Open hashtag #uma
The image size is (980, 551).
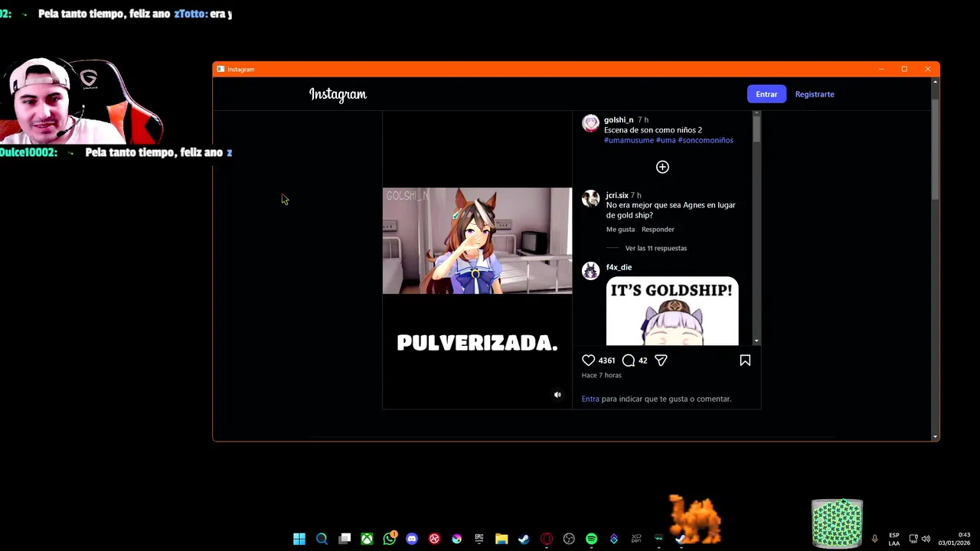click(666, 140)
